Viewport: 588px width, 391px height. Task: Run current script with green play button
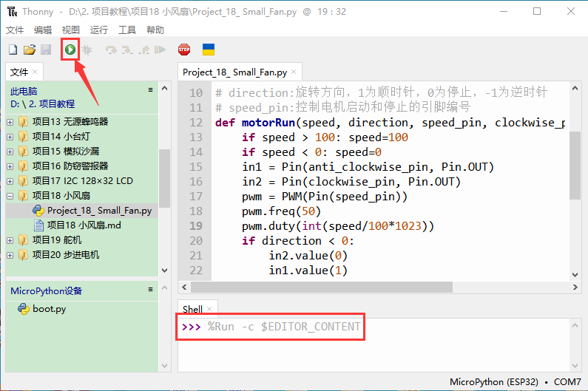coord(70,50)
